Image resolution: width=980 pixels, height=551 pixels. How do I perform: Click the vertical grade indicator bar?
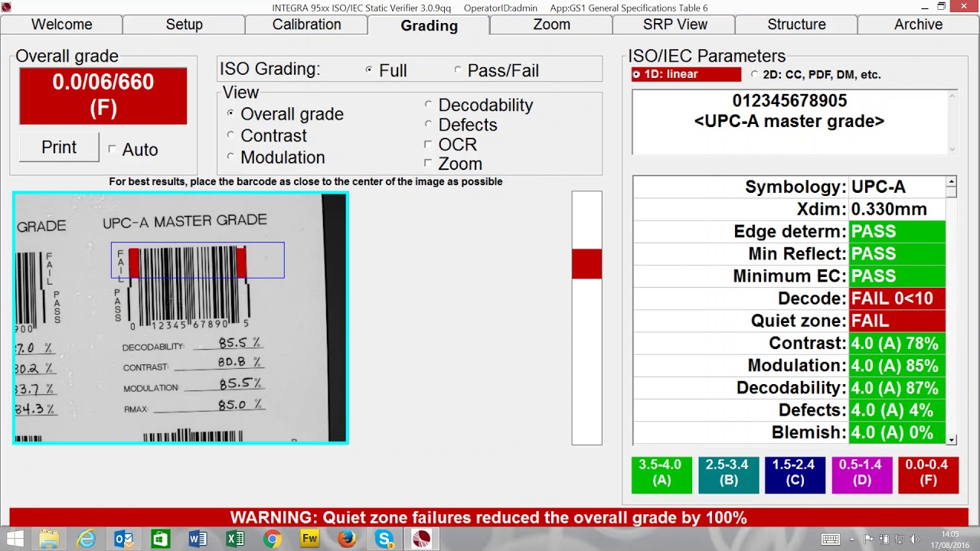[586, 318]
